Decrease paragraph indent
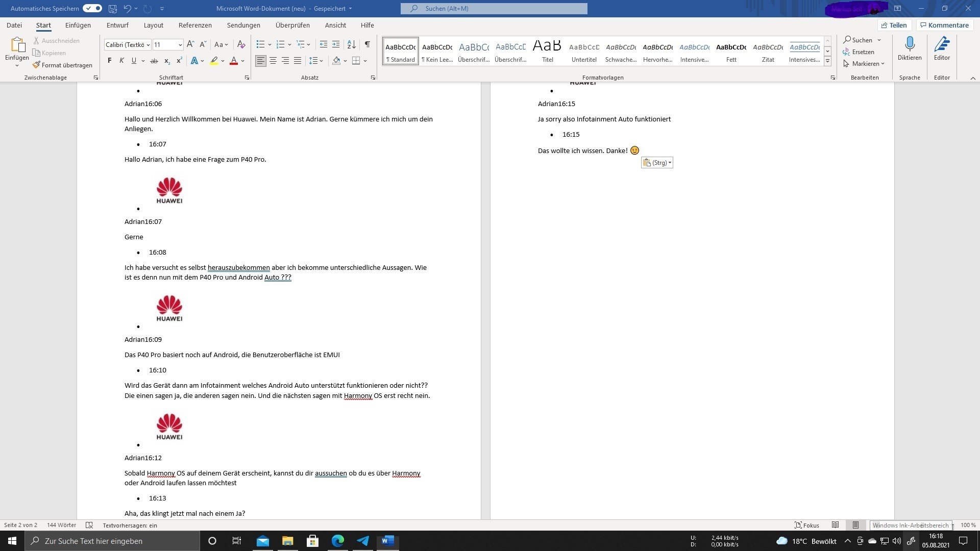This screenshot has height=551, width=980. pos(324,45)
